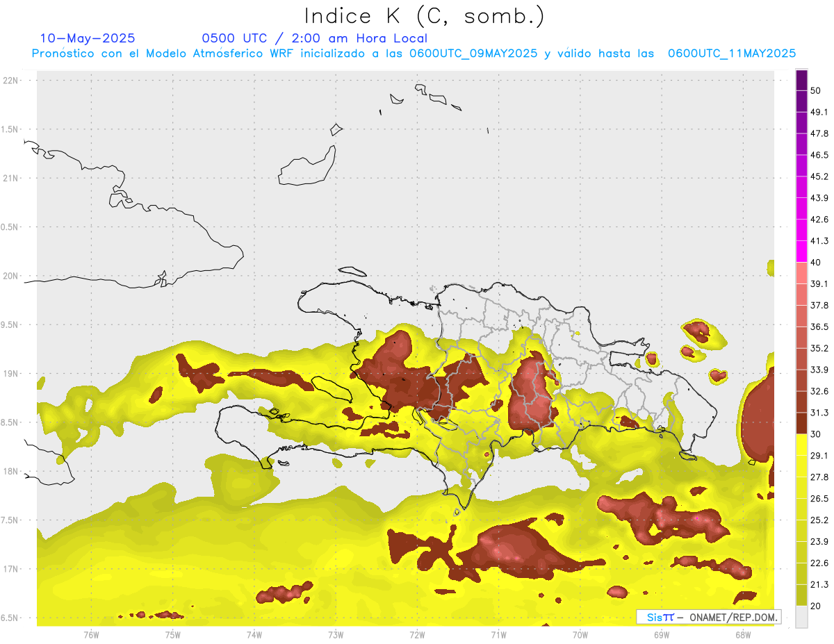
Task: Click the '40' value on the color scale
Action: pyautogui.click(x=817, y=263)
